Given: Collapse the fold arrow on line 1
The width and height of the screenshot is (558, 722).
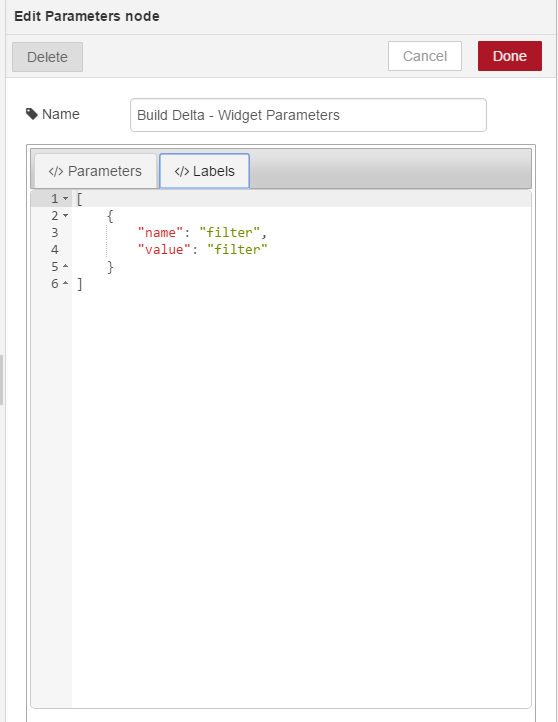Looking at the screenshot, I should click(x=65, y=198).
